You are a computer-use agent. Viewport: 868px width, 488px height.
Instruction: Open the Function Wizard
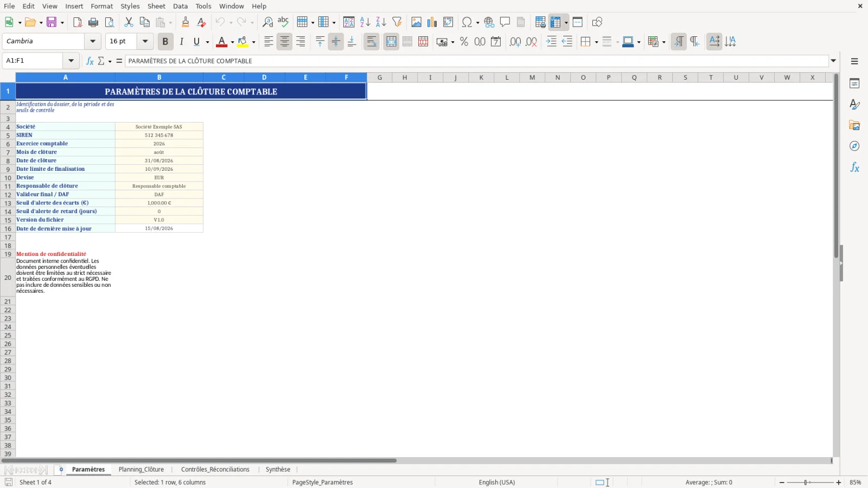tap(90, 61)
